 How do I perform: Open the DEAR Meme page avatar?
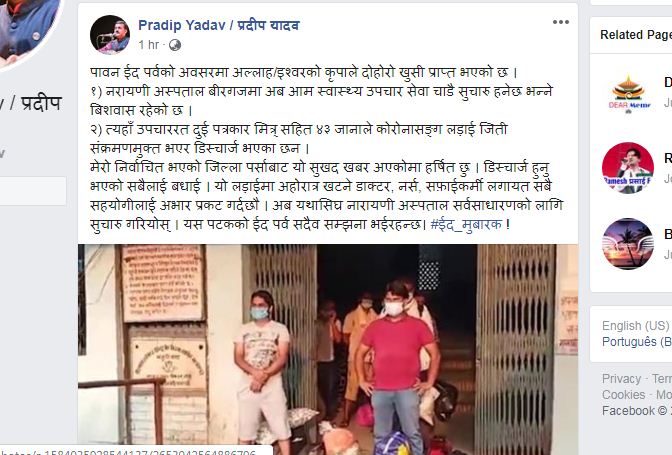pyautogui.click(x=628, y=92)
